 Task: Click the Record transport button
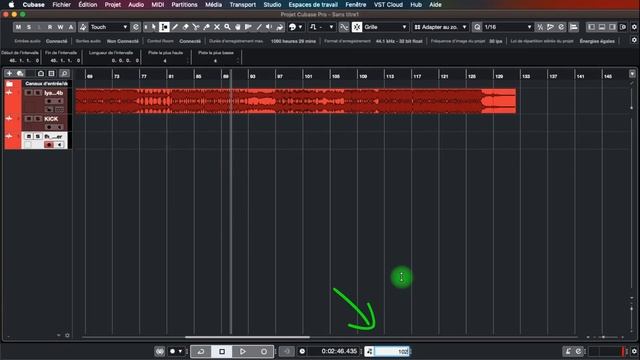pos(264,351)
